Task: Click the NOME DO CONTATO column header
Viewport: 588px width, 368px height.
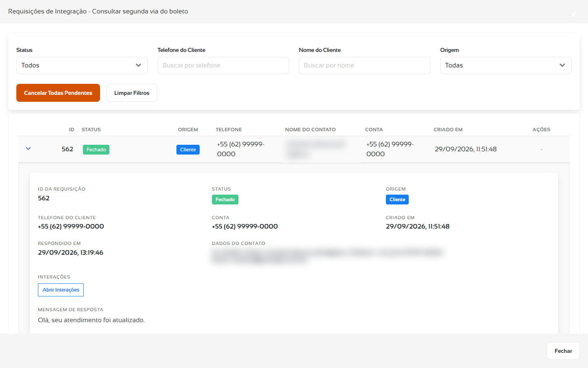Action: coord(310,130)
